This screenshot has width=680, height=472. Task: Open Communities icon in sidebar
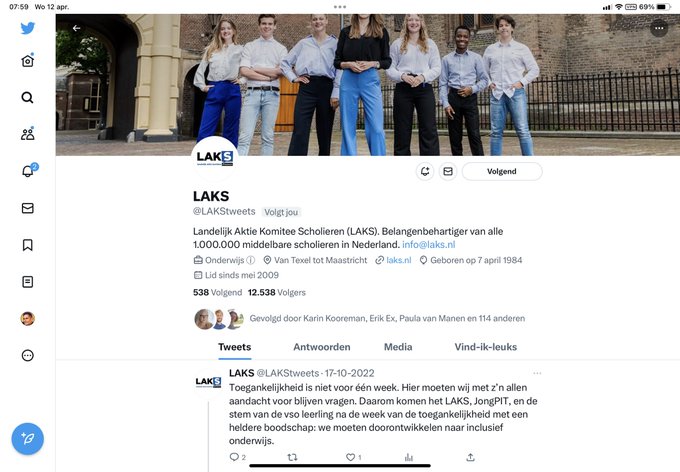pos(28,134)
